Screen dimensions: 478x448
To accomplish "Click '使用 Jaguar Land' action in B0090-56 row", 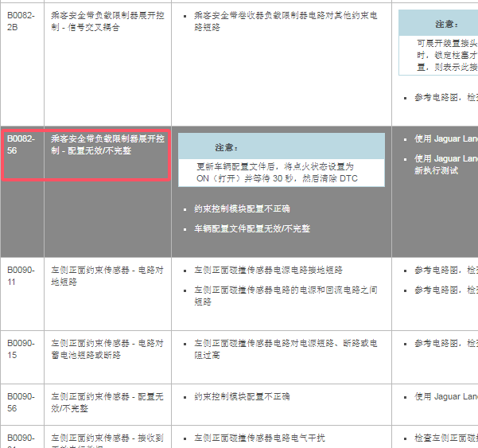I will click(x=445, y=396).
